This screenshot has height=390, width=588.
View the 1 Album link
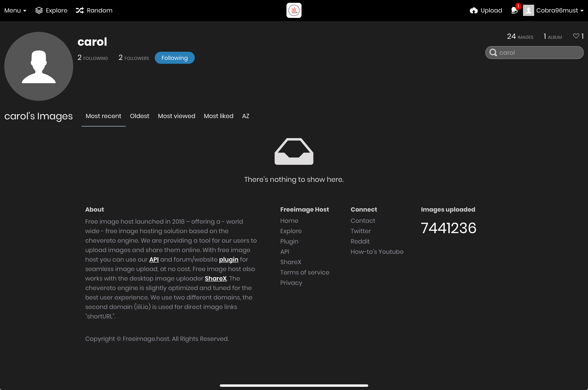(552, 37)
